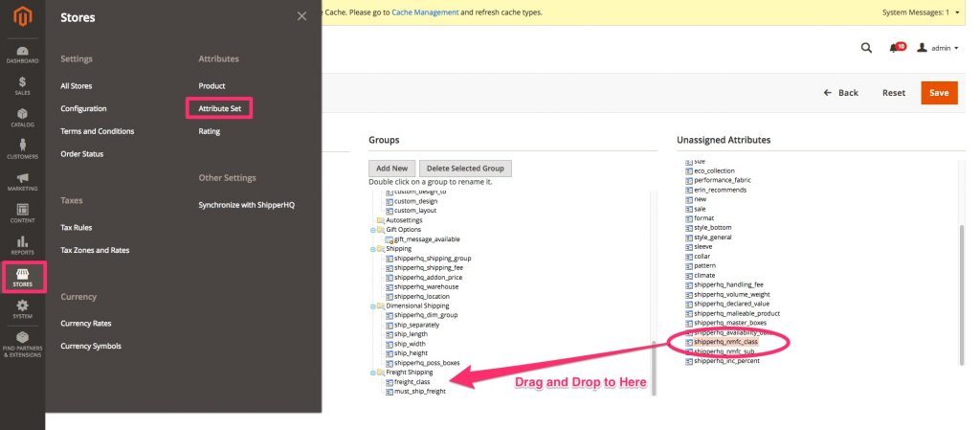Open the Customers sidebar icon
This screenshot has width=980, height=430.
22,149
